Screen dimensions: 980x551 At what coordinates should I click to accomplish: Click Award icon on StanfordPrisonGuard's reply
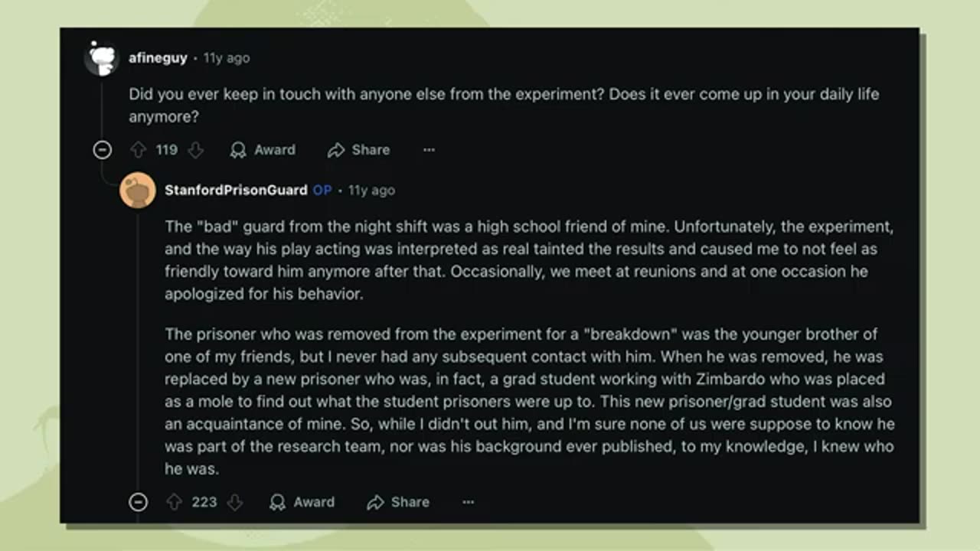tap(277, 502)
